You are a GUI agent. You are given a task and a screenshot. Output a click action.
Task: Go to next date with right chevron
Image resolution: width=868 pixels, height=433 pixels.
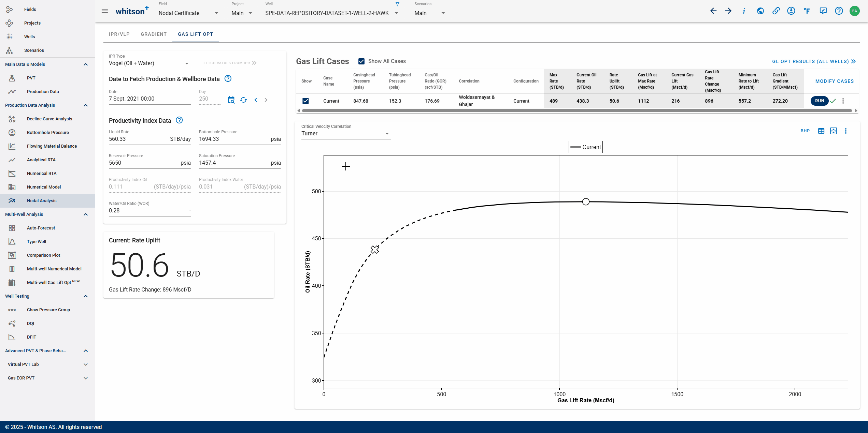(x=266, y=100)
